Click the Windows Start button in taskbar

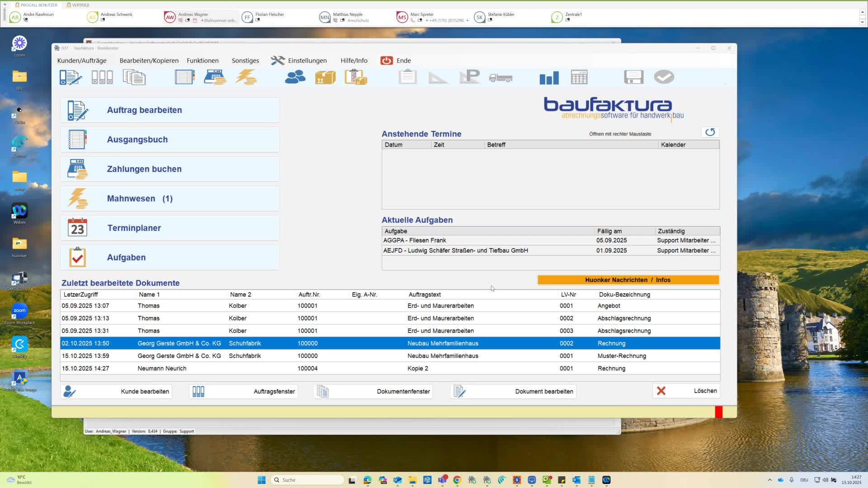pyautogui.click(x=261, y=480)
